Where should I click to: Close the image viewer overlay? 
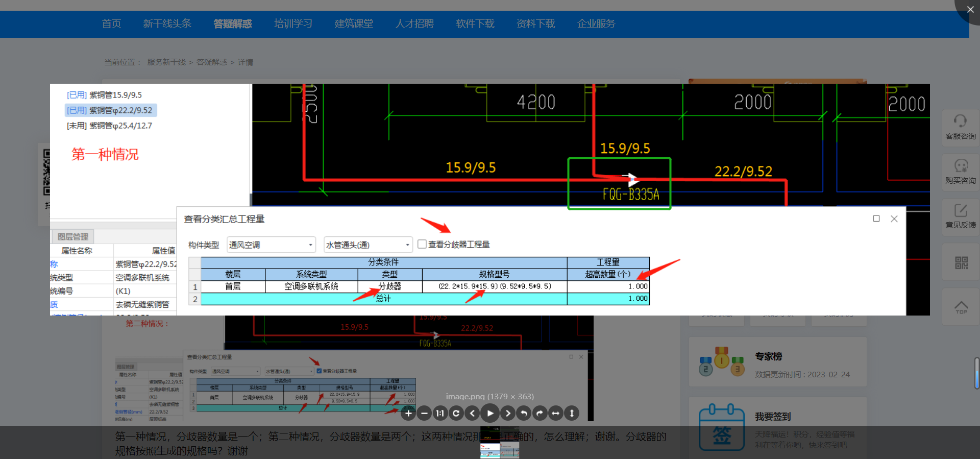click(970, 9)
